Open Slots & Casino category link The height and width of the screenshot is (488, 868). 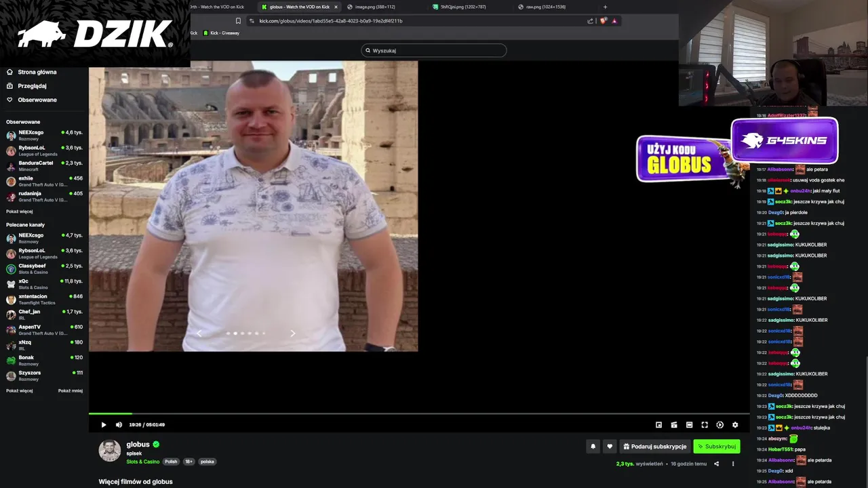click(x=143, y=462)
